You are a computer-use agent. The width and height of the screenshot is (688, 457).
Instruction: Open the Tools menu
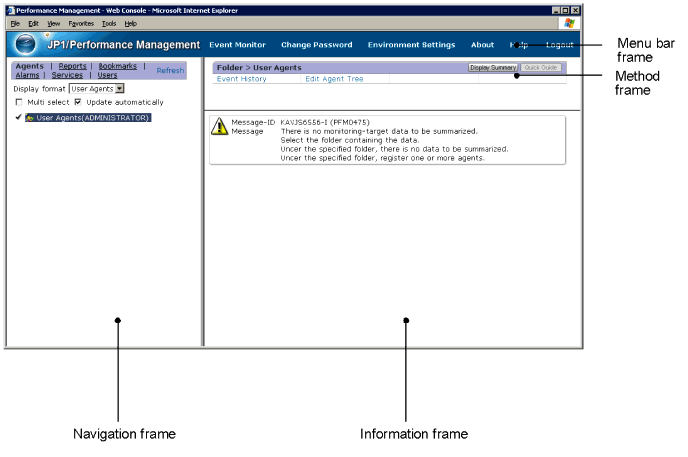pos(108,23)
